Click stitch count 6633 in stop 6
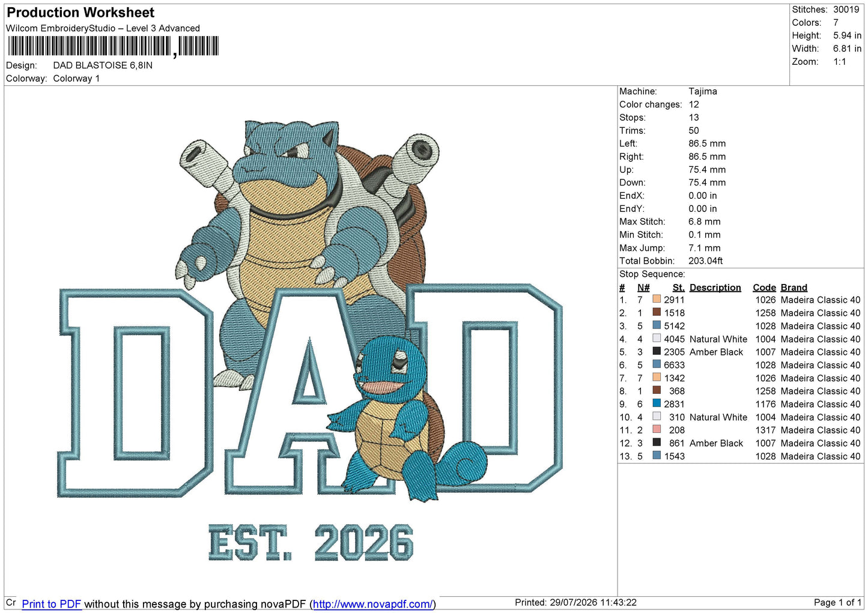The image size is (868, 613). [x=674, y=364]
